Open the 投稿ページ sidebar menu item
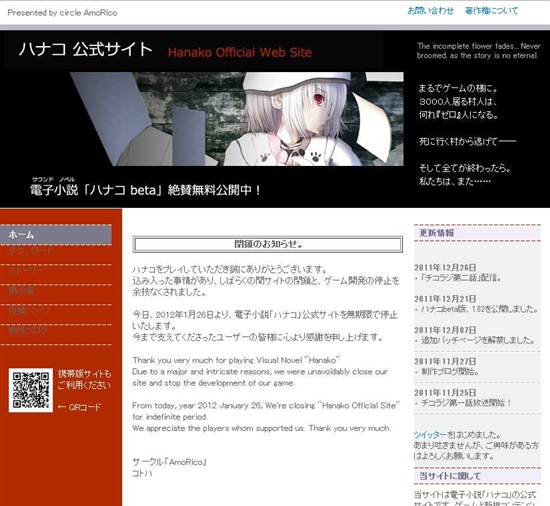 pos(29,311)
